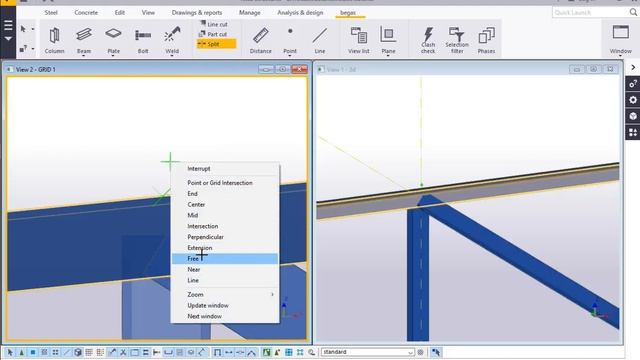Image resolution: width=640 pixels, height=360 pixels.
Task: Switch to the Steel ribbon tab
Action: tap(51, 13)
